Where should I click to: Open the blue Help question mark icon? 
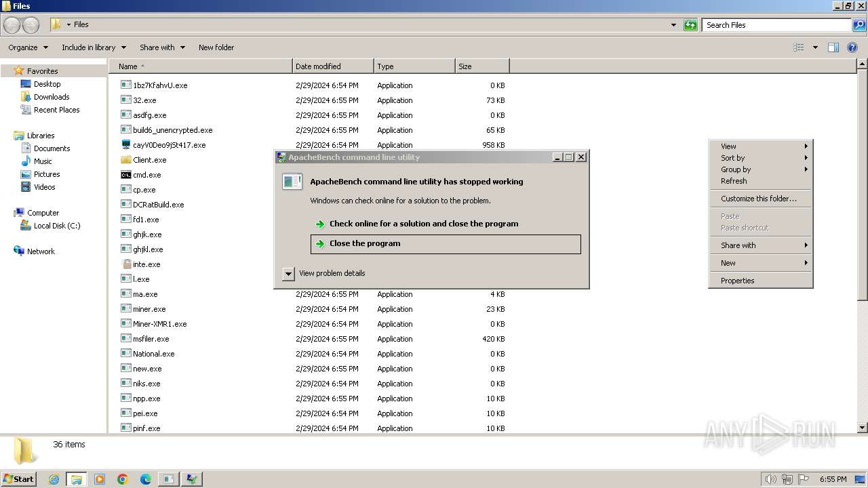[x=852, y=47]
